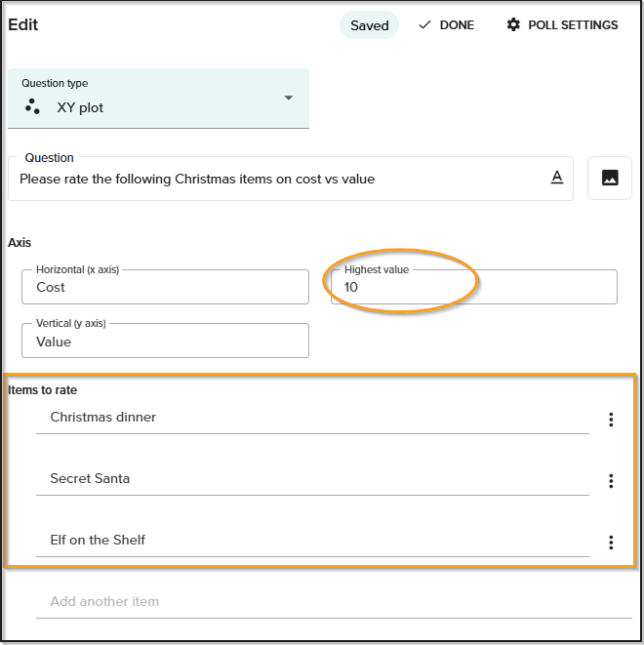
Task: Select the Christmas dinner item text
Action: (102, 417)
